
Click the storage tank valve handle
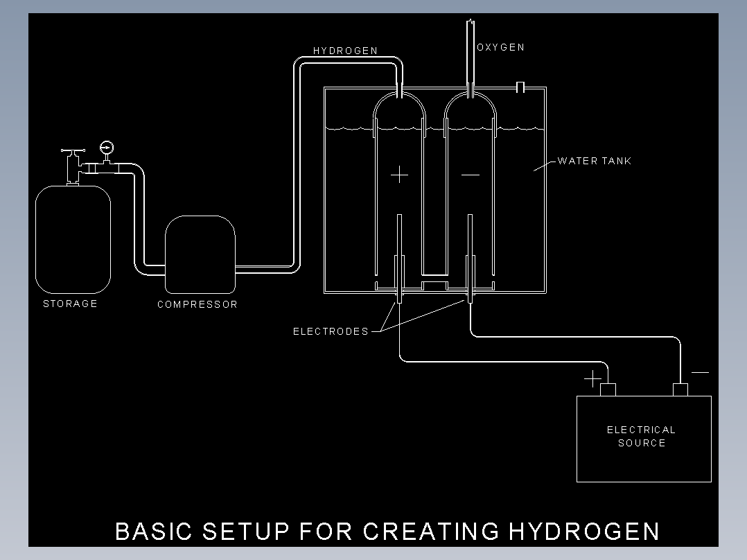pos(73,150)
